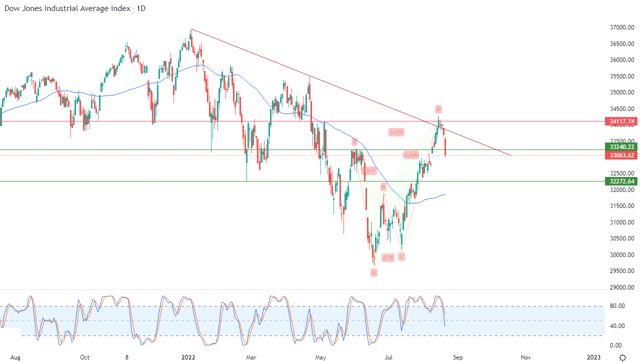Click May on the time axis
This screenshot has height=364, width=640.
click(x=320, y=357)
